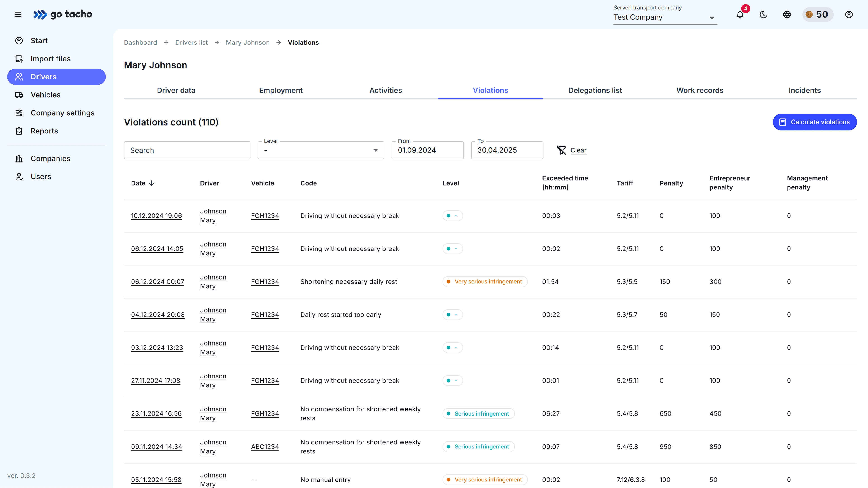Screen dimensions: 868x488
Task: Sort by Date descending arrow
Action: coord(152,183)
